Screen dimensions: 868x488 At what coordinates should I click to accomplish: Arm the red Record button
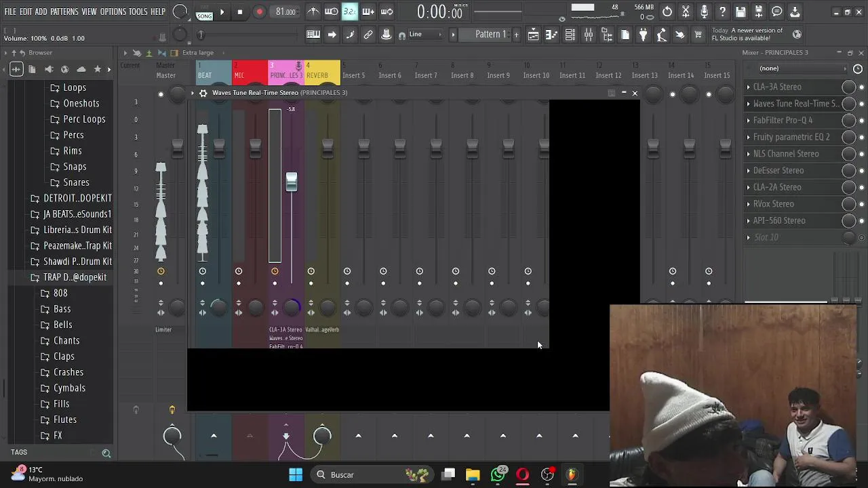click(259, 12)
